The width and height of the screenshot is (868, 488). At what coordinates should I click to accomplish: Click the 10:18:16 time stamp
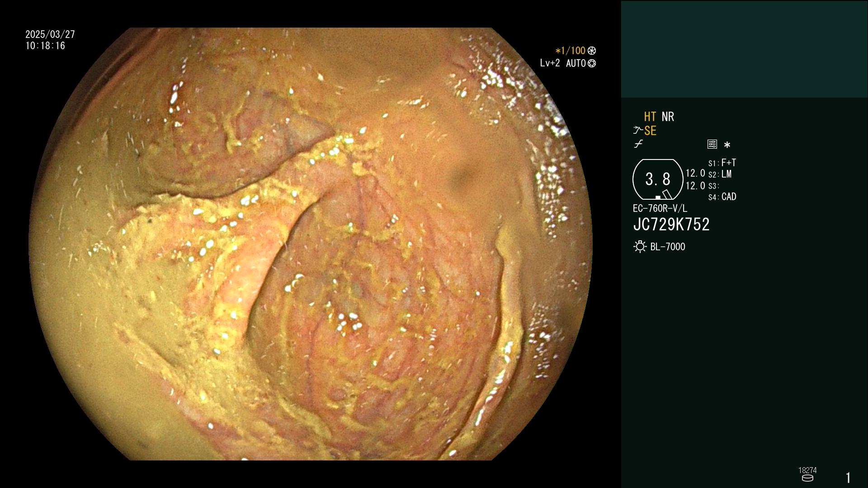pyautogui.click(x=45, y=46)
